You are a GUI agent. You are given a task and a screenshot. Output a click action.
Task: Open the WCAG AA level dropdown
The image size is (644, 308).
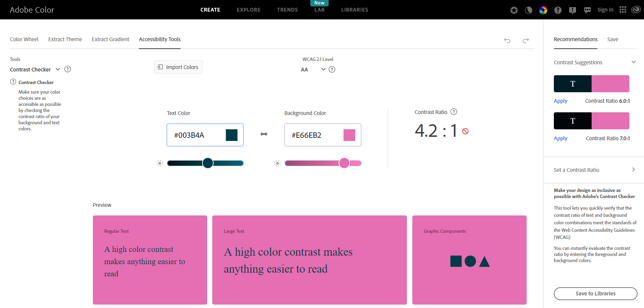coord(323,70)
